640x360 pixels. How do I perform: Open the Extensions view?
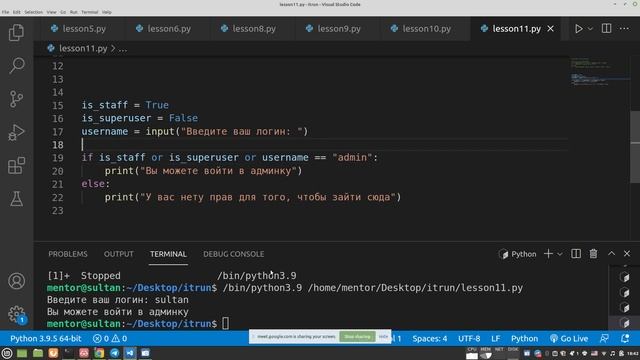16,166
